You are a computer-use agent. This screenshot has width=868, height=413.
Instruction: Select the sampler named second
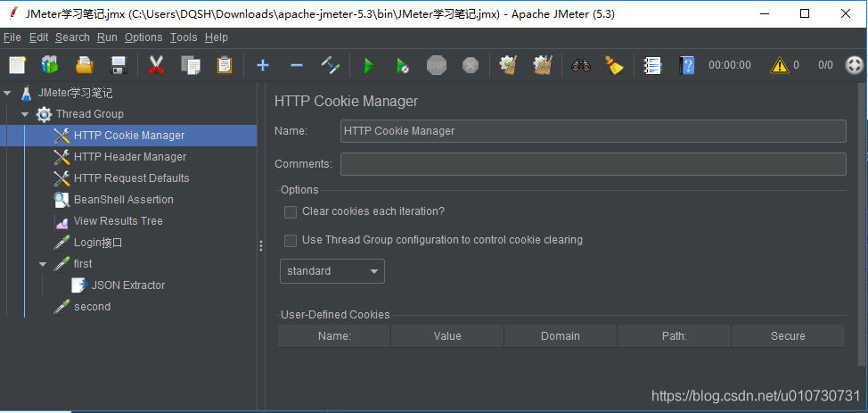(92, 307)
